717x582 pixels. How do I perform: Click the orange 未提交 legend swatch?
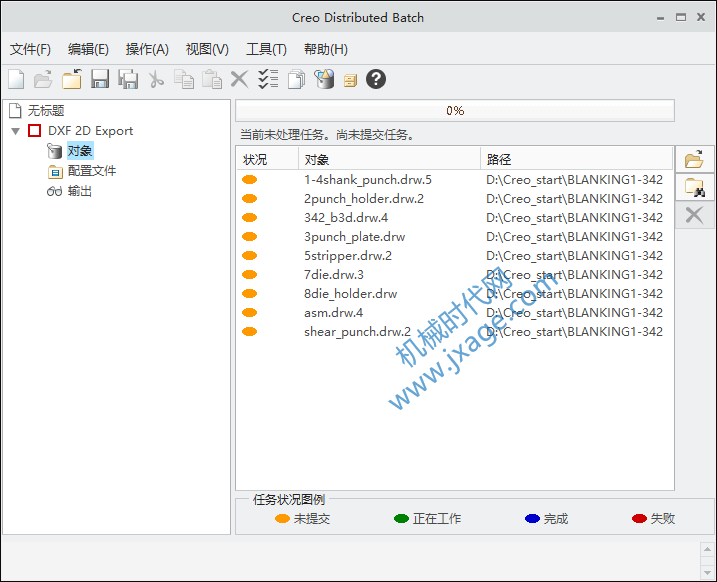tap(282, 518)
